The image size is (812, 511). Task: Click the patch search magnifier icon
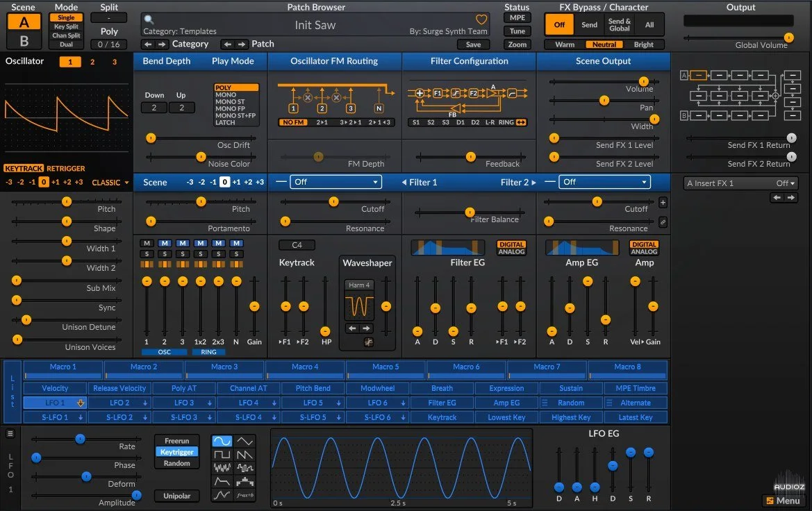149,19
